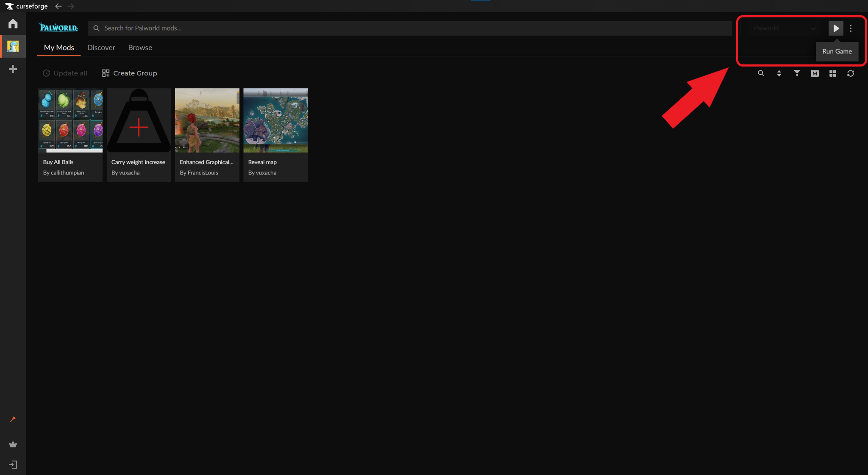This screenshot has width=868, height=475.
Task: Click 'By vuxacha' under Reveal map
Action: pos(262,172)
